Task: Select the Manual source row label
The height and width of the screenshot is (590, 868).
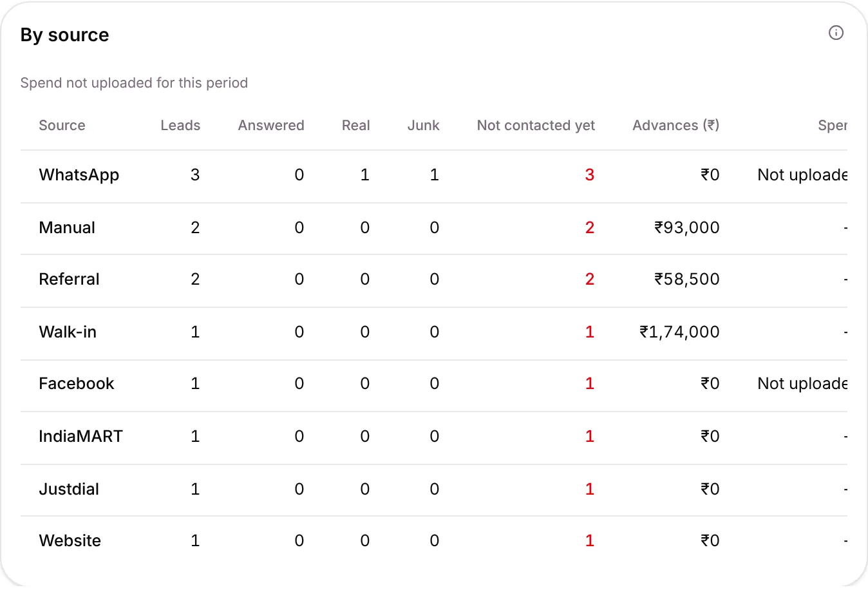Action: (x=67, y=227)
